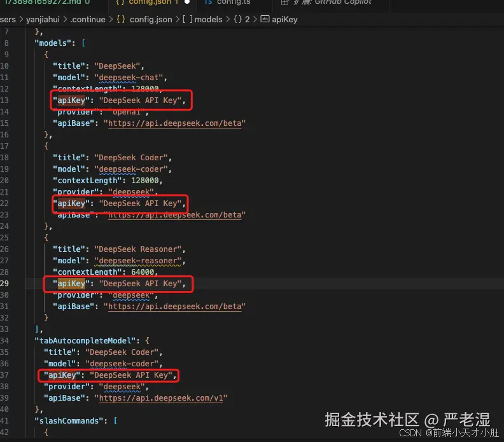Place cursor on "models" key on line 8
Viewport: 504px width, 442px height.
click(x=53, y=43)
